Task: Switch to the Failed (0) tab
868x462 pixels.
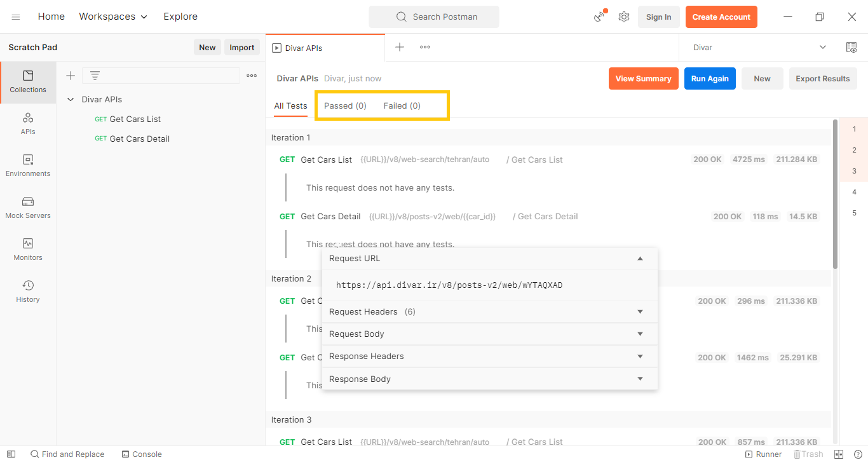Action: (x=402, y=106)
